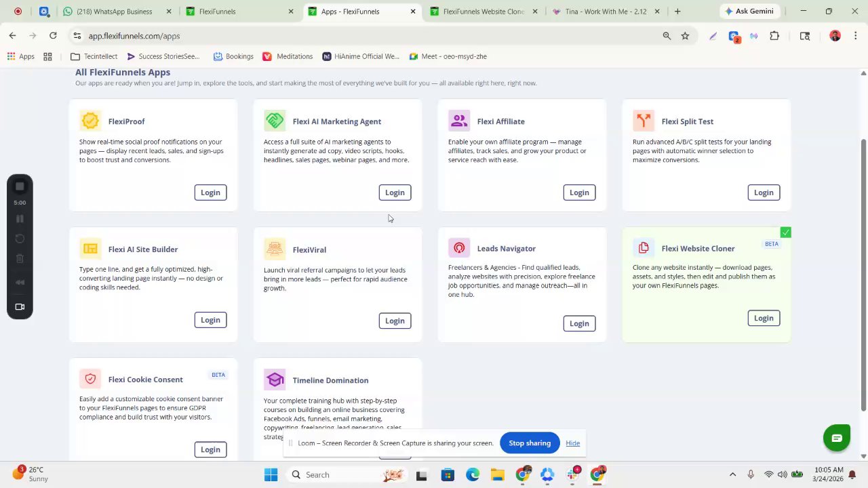Click the Flexi Split Test icon
The height and width of the screenshot is (488, 868).
coord(644,121)
